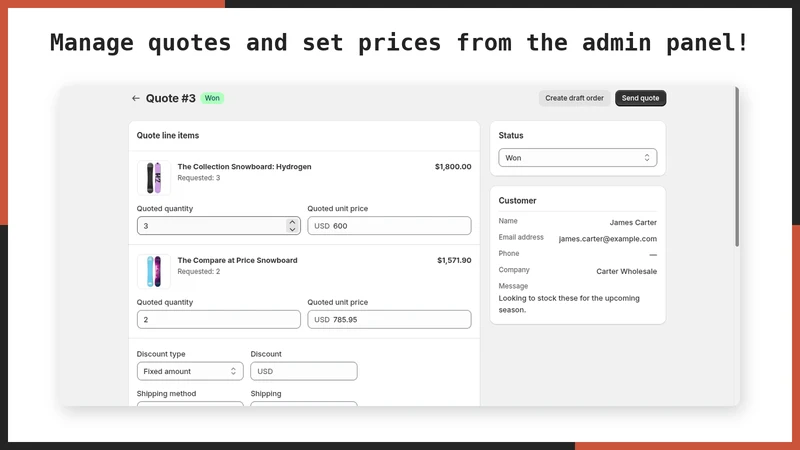Click the admin panel vertical scrollbar
800x450 pixels.
pyautogui.click(x=737, y=167)
